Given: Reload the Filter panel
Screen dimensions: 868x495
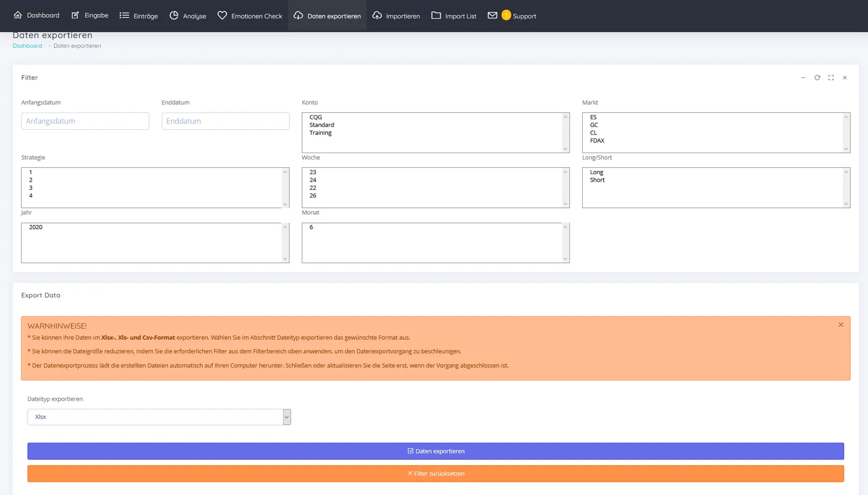Looking at the screenshot, I should click(817, 78).
